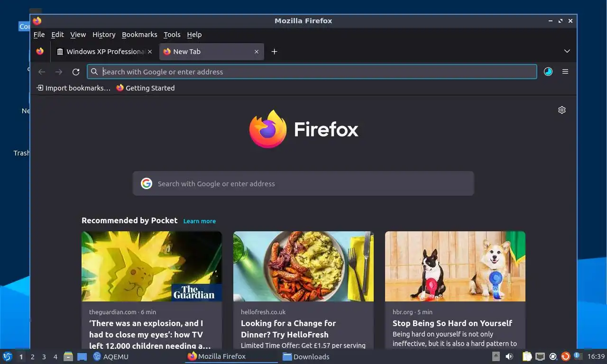Click the magnifier icon in address bar
Image resolution: width=607 pixels, height=364 pixels.
(x=94, y=72)
